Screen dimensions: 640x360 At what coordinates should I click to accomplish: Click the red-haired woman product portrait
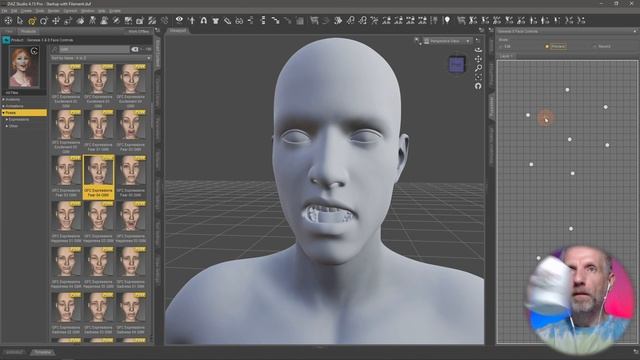[x=24, y=68]
